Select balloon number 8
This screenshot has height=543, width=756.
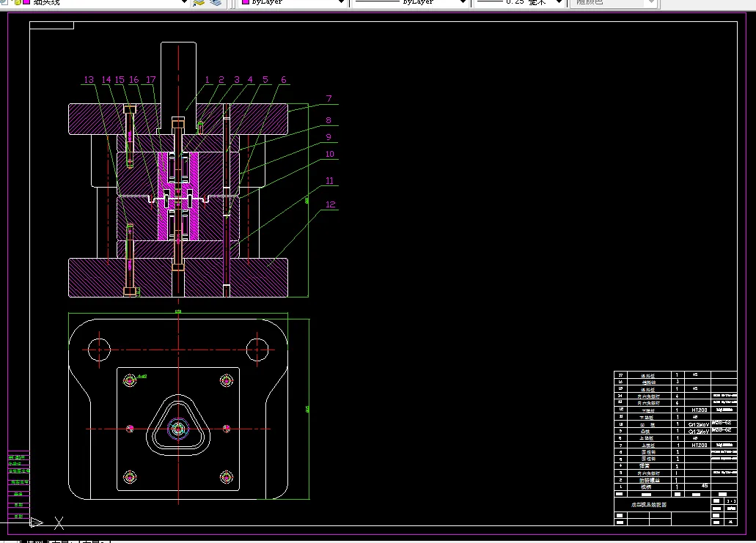click(x=329, y=120)
